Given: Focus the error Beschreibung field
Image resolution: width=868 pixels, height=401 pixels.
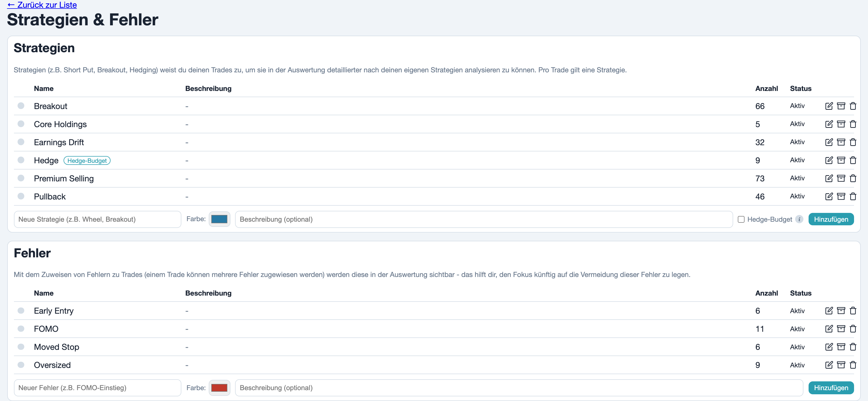Looking at the screenshot, I should click(519, 388).
